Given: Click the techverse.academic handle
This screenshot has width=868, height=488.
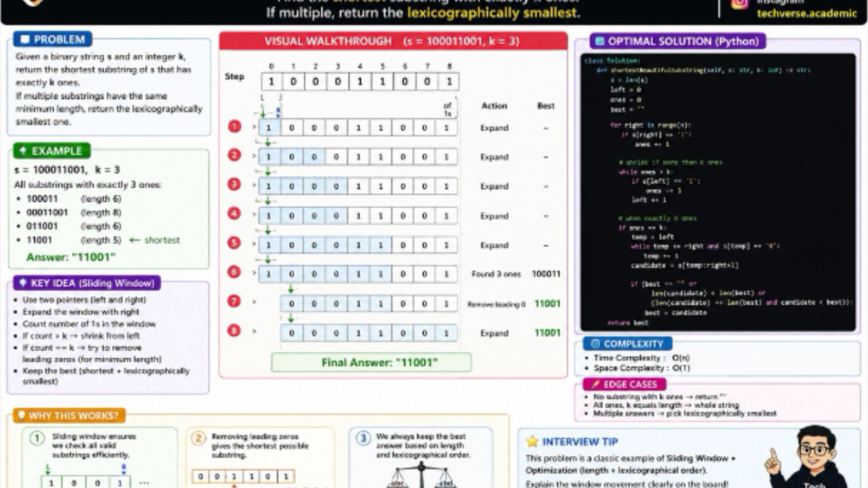Looking at the screenshot, I should pos(807,13).
